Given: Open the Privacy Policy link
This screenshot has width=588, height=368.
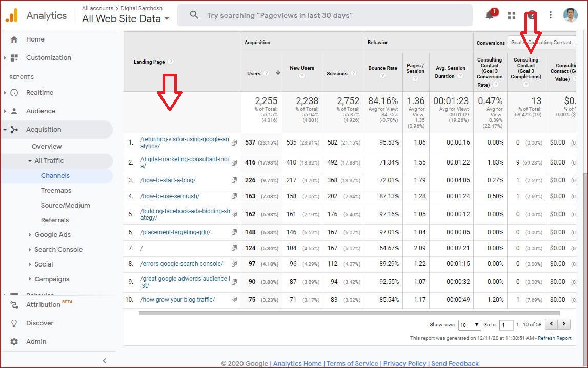Looking at the screenshot, I should click(x=404, y=363).
